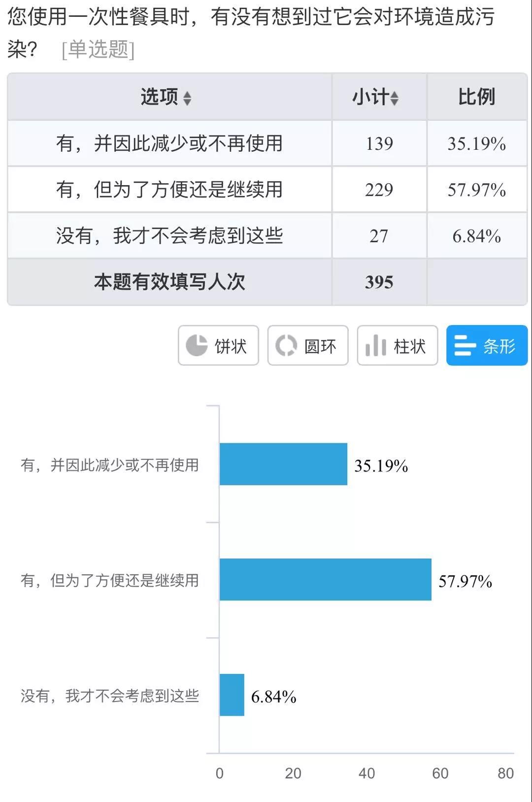Select row 有，并因此减少或不再使用 in table
This screenshot has height=802, width=532.
[169, 143]
